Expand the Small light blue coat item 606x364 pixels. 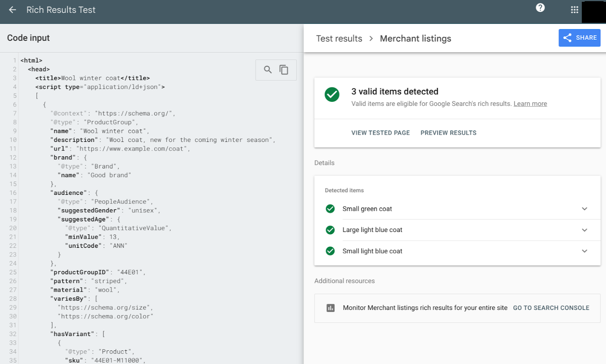[584, 251]
